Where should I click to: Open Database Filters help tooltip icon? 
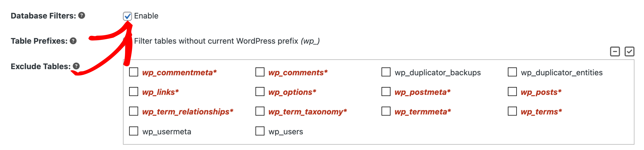point(81,16)
